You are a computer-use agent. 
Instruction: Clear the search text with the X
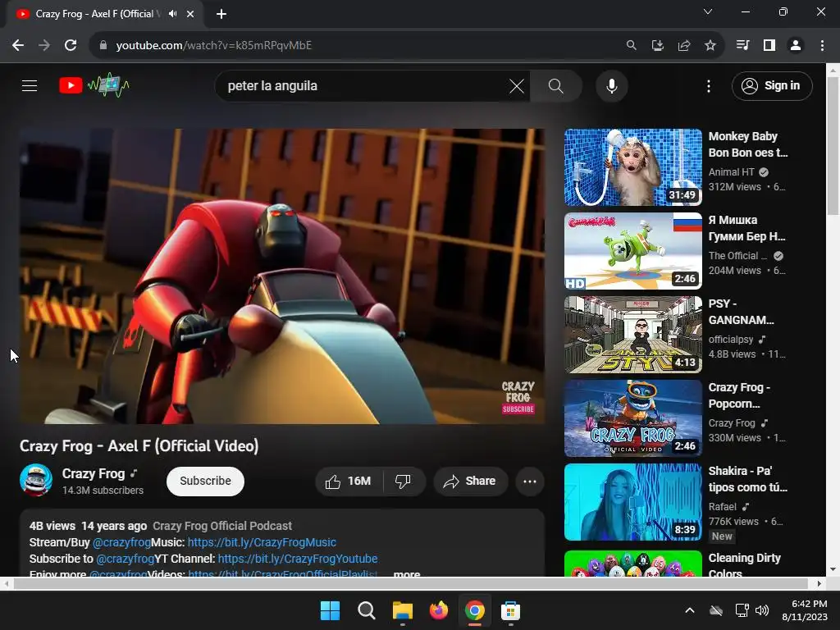(x=517, y=85)
